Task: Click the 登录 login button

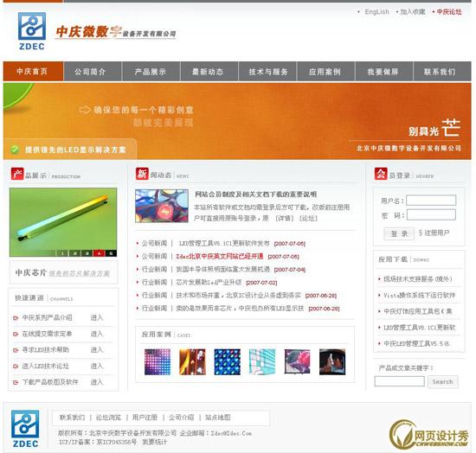Action: click(399, 233)
